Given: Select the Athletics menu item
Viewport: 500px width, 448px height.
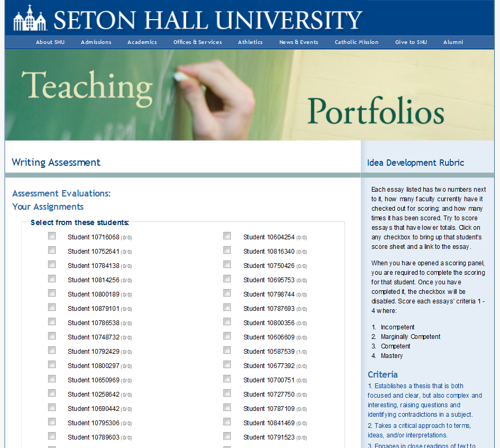Looking at the screenshot, I should tap(250, 42).
